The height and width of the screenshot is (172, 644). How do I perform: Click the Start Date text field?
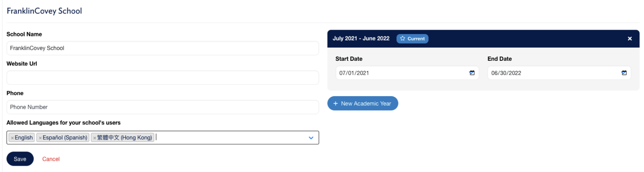pyautogui.click(x=400, y=73)
